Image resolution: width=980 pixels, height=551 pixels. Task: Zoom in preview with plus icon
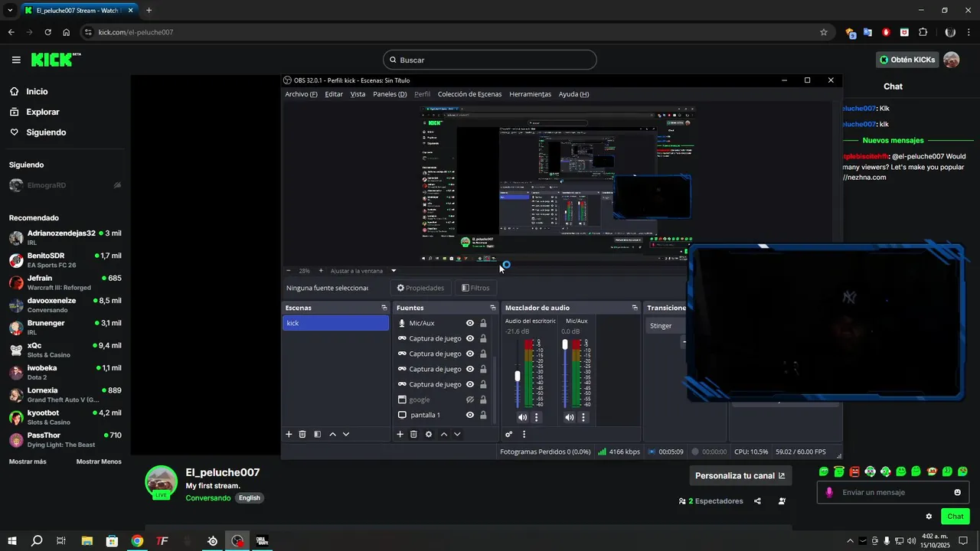tap(321, 270)
